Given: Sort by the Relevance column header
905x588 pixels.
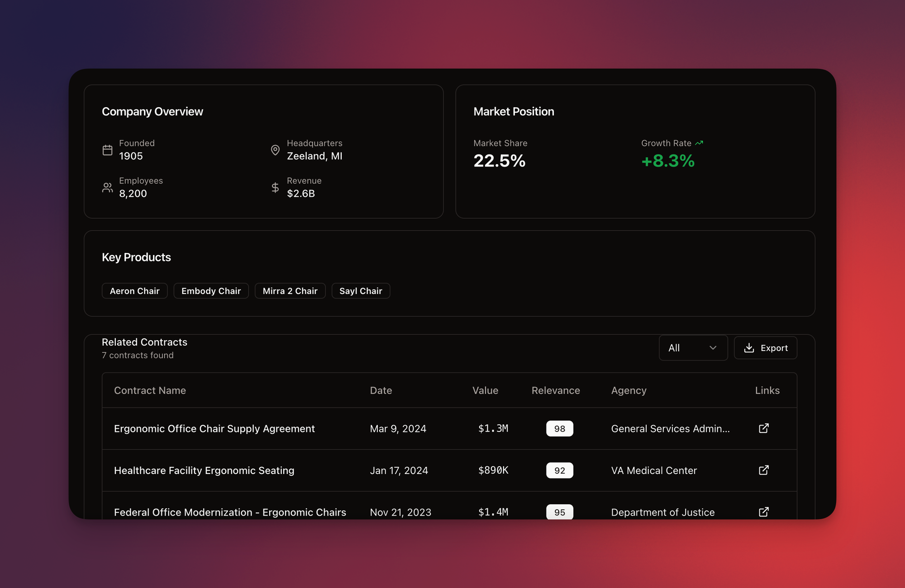Looking at the screenshot, I should [x=555, y=390].
